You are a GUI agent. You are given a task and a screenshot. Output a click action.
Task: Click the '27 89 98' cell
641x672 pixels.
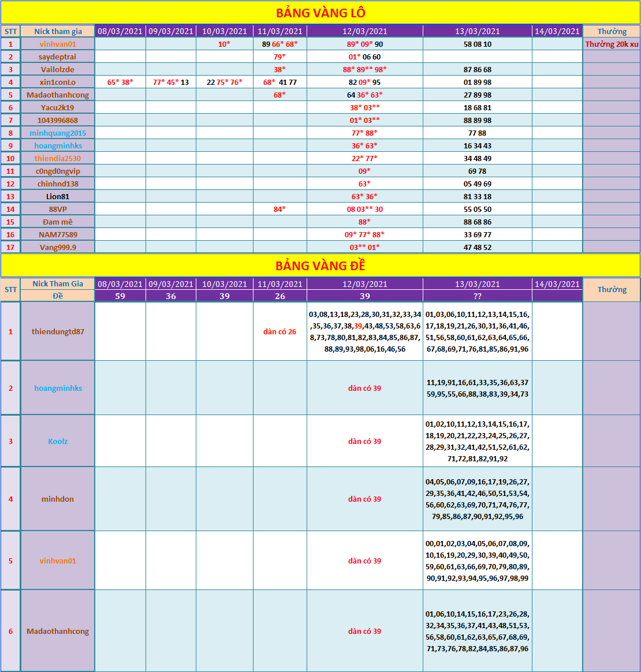pos(477,95)
